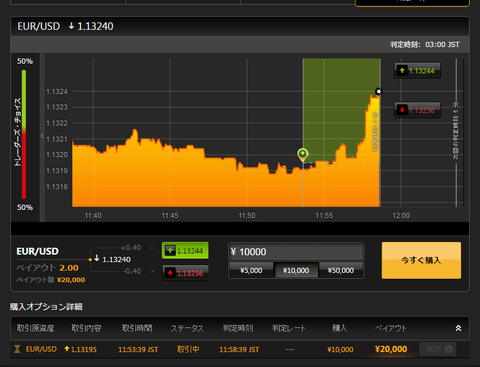Select the green HIGH 1.13244 option button
This screenshot has height=367, width=480.
click(185, 251)
